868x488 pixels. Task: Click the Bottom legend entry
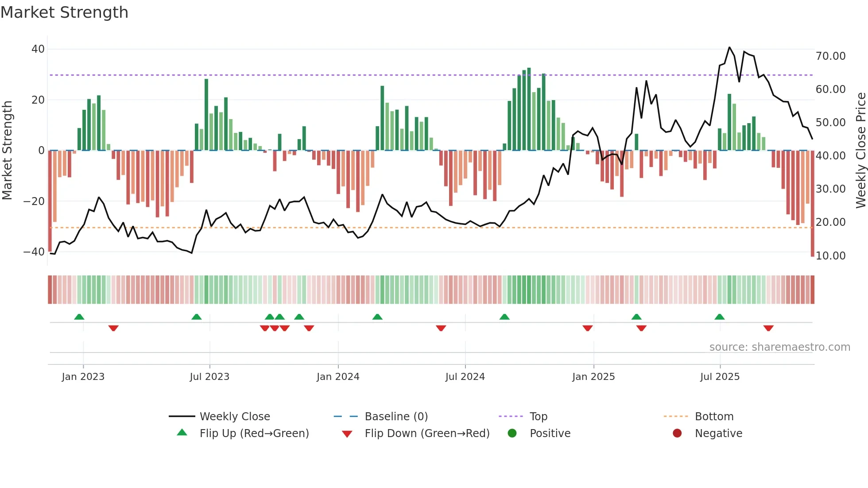(x=714, y=416)
